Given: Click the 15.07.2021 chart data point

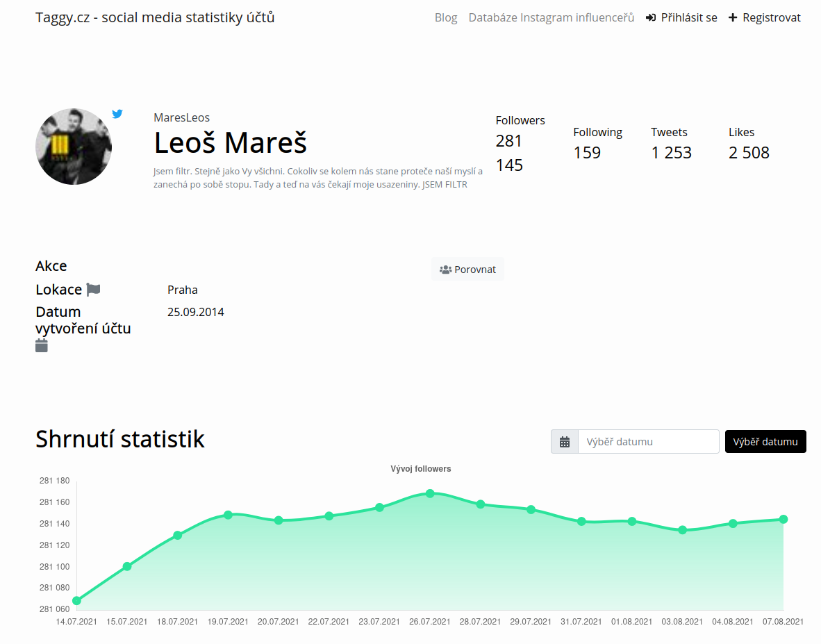Looking at the screenshot, I should (x=127, y=566).
